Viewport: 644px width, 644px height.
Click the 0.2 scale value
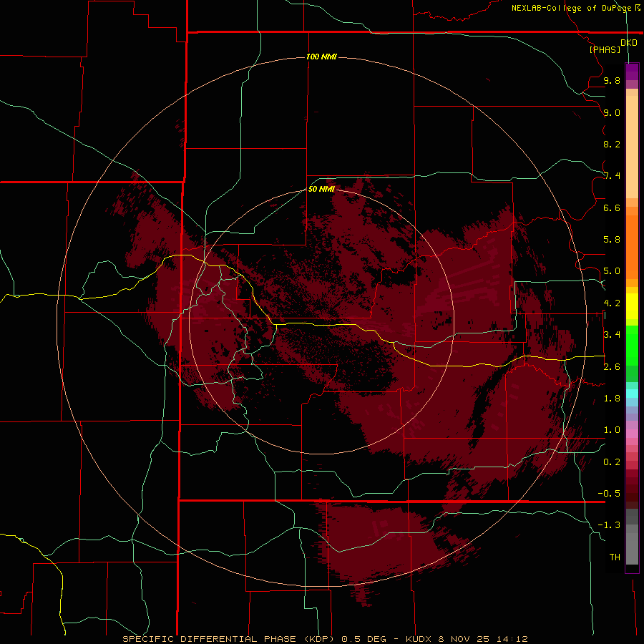(x=612, y=462)
